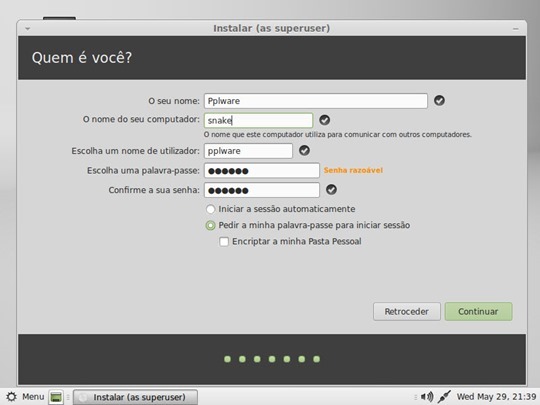540x405 pixels.
Task: Select Instalar (as superuser) taskbar window item
Action: click(x=135, y=397)
